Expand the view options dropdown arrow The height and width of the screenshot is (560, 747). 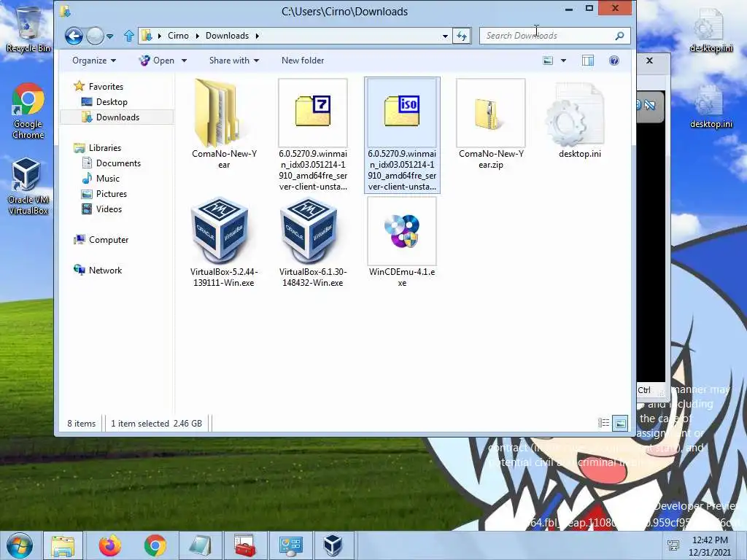pos(564,61)
